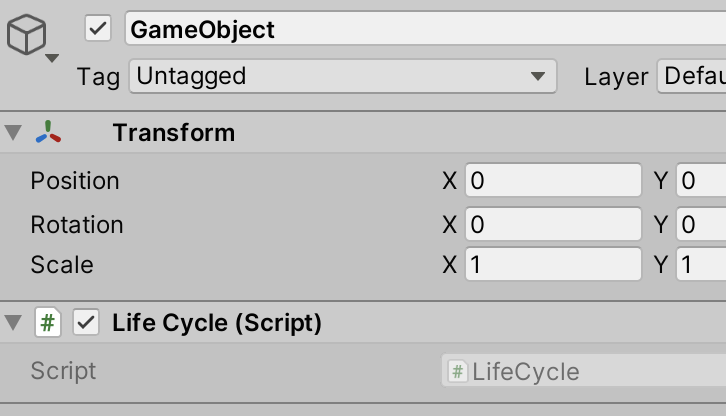The image size is (726, 416).
Task: Click the Scale Y value field
Action: [x=701, y=265]
